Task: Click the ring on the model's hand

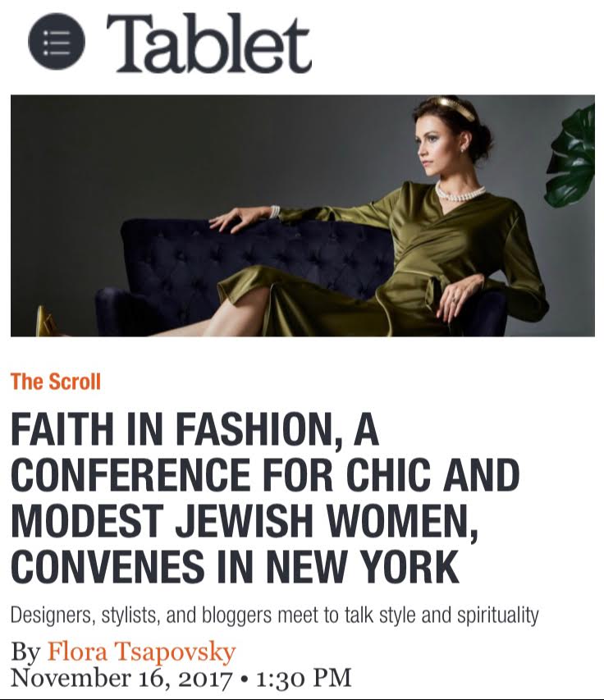Action: click(455, 300)
